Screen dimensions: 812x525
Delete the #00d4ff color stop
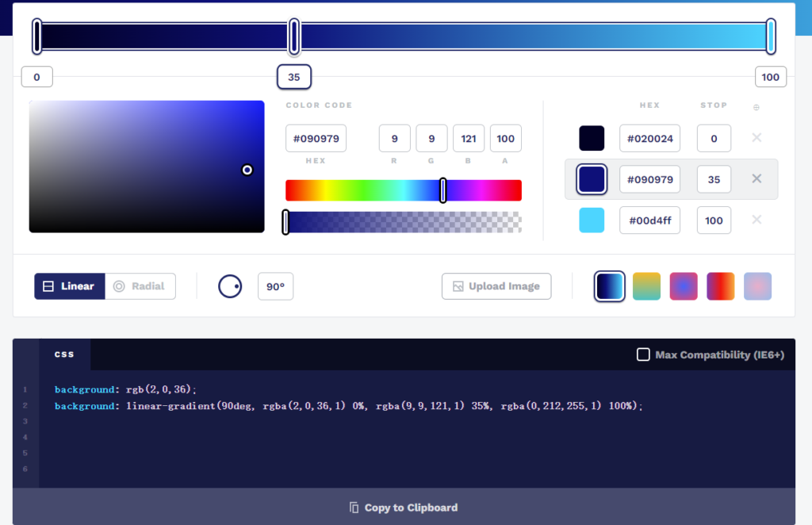[756, 220]
